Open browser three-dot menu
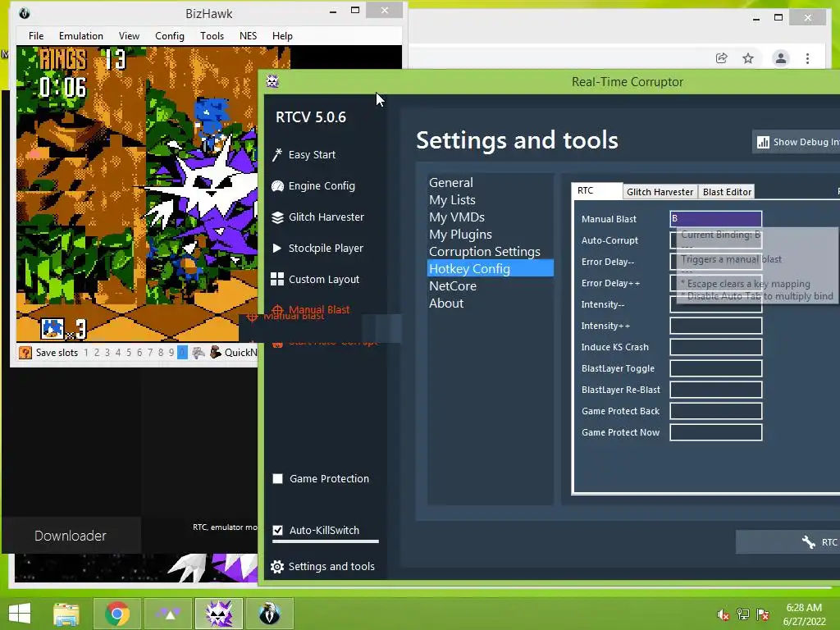 pyautogui.click(x=807, y=58)
